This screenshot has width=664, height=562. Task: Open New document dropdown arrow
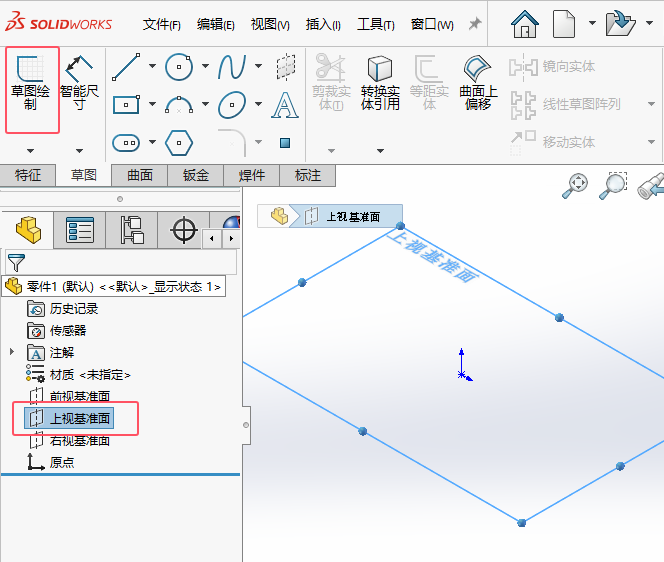click(x=592, y=23)
